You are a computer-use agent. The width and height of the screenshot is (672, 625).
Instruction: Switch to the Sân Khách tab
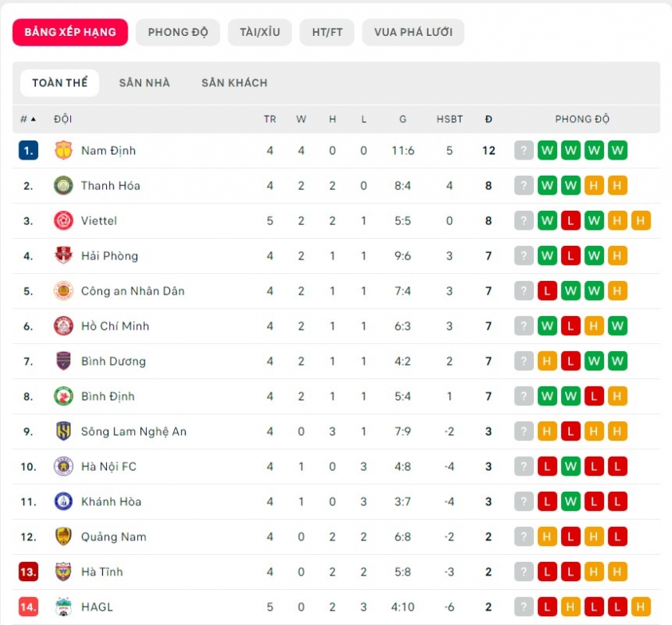click(x=234, y=82)
